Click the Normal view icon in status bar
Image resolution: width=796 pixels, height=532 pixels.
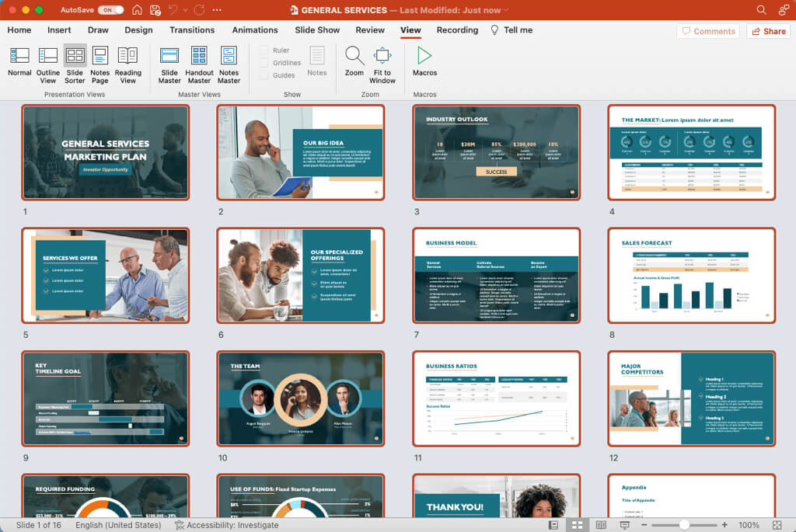(553, 525)
